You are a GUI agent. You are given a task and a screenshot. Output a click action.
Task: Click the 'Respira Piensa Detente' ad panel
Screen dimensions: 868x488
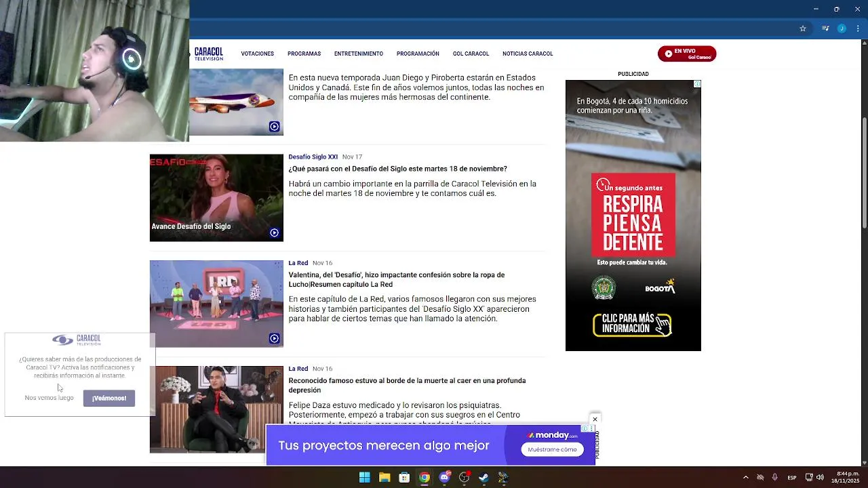click(633, 214)
